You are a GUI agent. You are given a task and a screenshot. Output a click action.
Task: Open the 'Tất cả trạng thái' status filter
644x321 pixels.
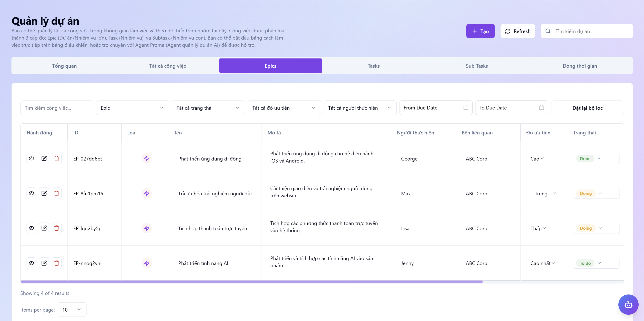tap(208, 108)
